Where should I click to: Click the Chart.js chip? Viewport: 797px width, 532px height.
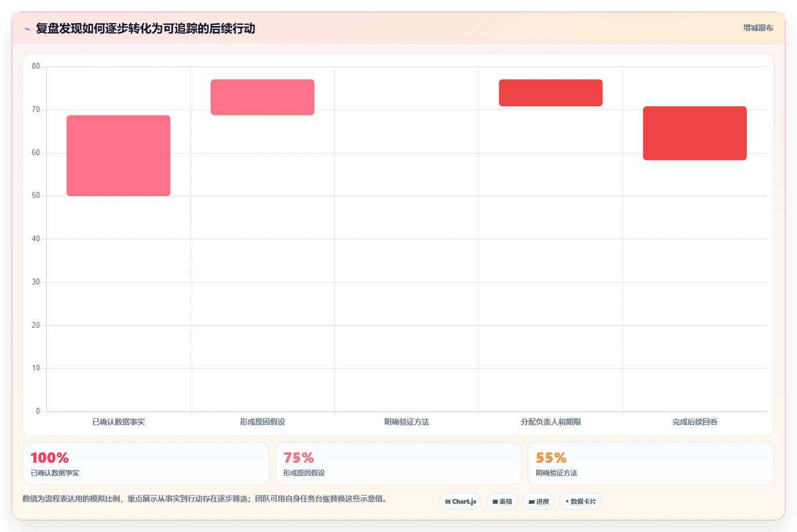[461, 501]
